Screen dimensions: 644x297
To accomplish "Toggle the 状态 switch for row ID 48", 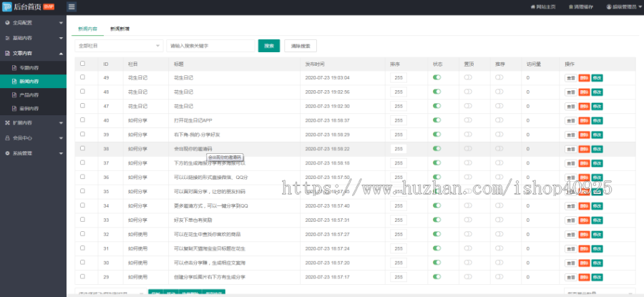I will click(436, 92).
